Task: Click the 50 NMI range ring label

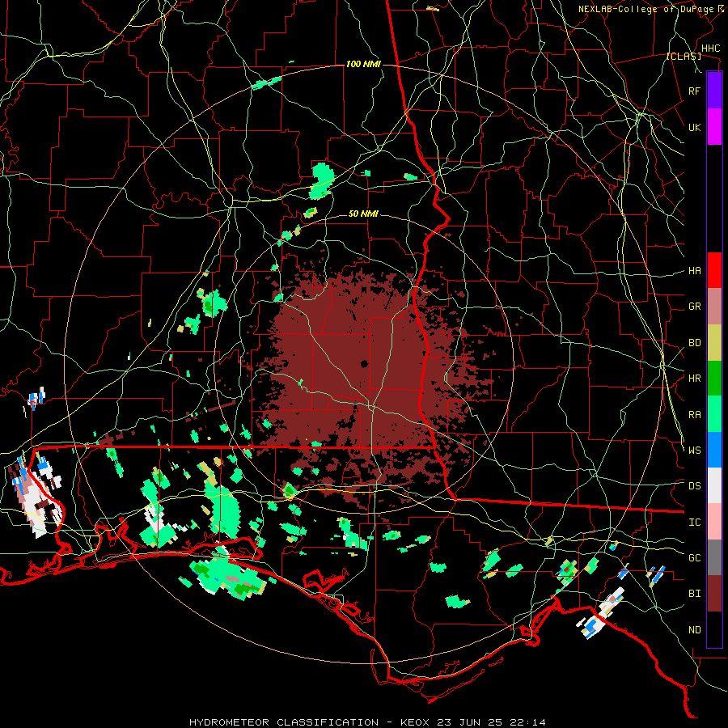Action: (363, 214)
